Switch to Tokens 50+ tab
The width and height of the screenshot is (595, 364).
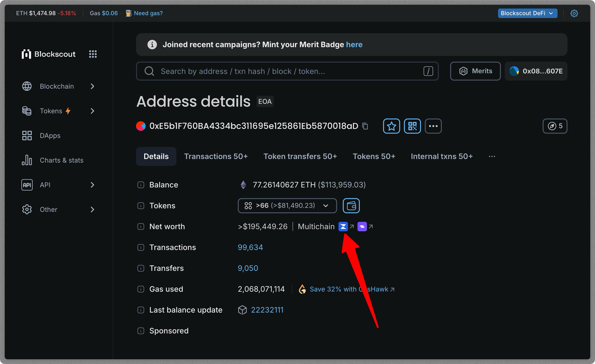[374, 156]
